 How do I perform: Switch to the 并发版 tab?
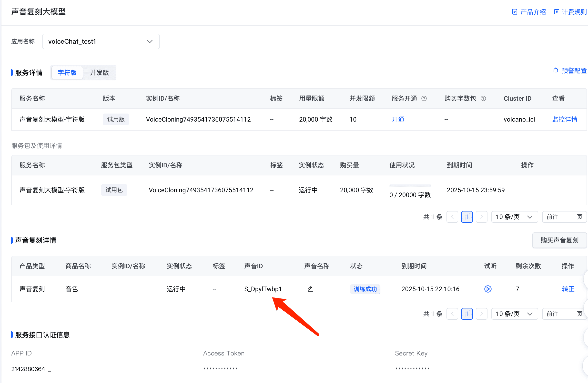point(99,73)
